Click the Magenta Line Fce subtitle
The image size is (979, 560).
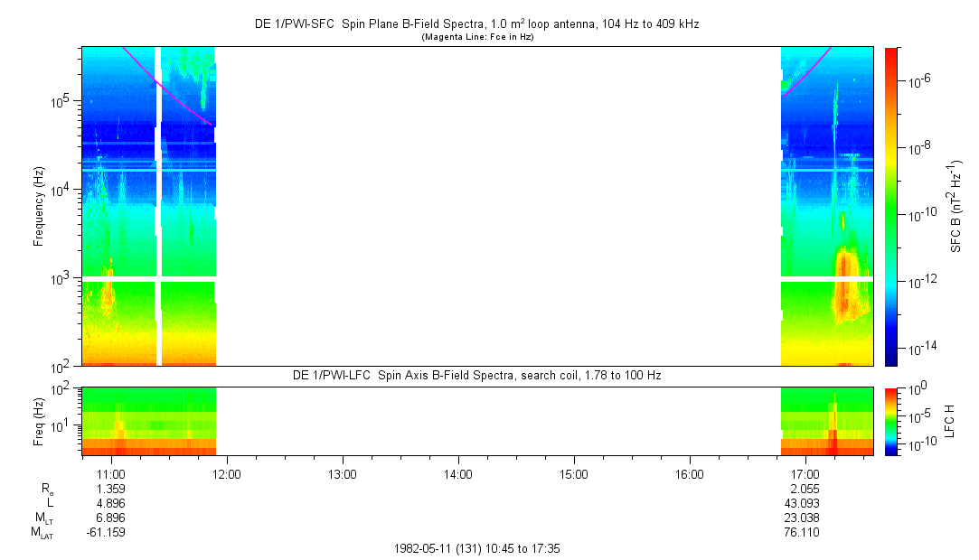tap(476, 37)
